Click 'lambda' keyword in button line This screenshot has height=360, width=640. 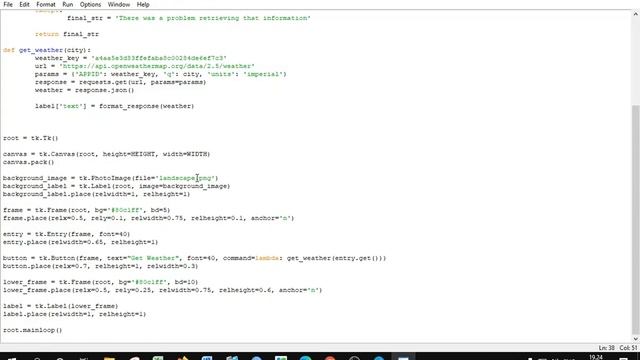coord(267,258)
